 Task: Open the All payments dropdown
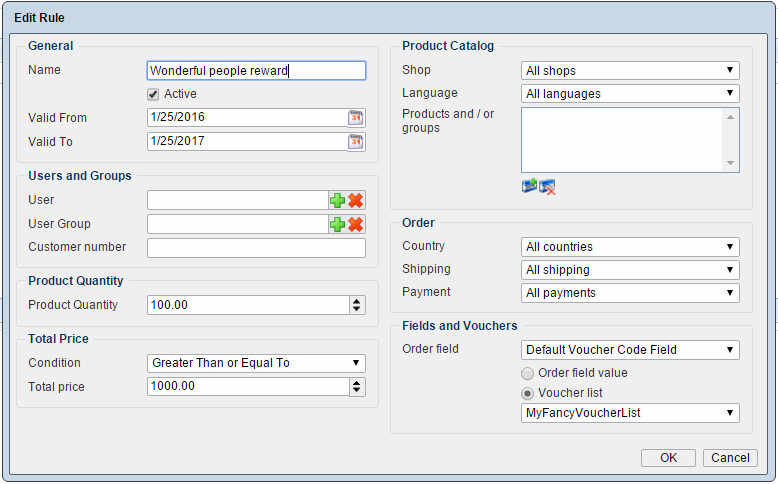click(x=630, y=293)
